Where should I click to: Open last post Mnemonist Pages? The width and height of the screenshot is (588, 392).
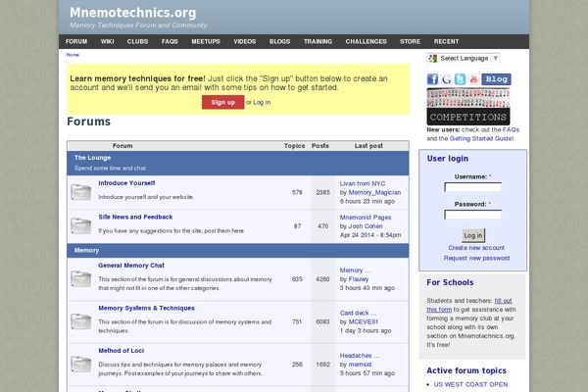366,218
